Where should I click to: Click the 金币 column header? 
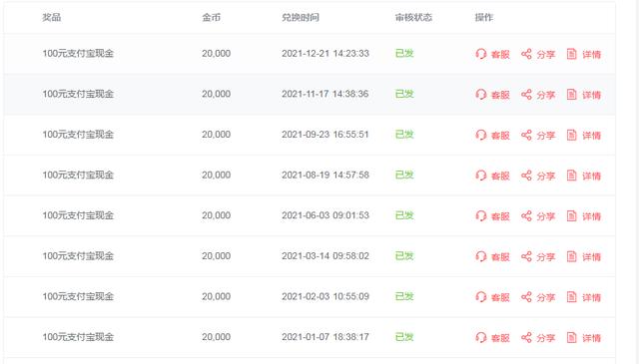(x=211, y=18)
